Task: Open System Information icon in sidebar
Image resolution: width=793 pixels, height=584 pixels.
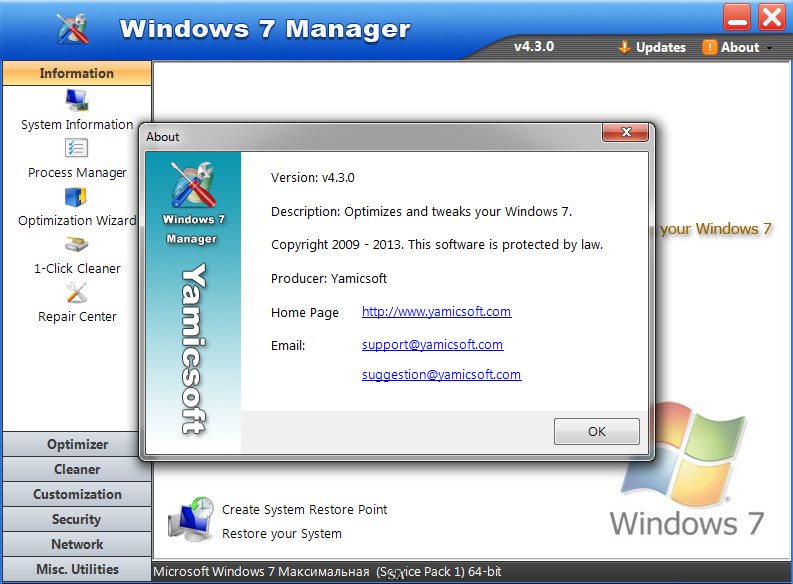Action: 76,100
